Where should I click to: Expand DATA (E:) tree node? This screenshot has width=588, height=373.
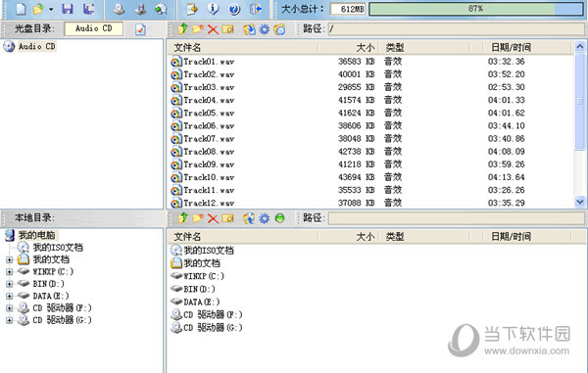tap(10, 296)
